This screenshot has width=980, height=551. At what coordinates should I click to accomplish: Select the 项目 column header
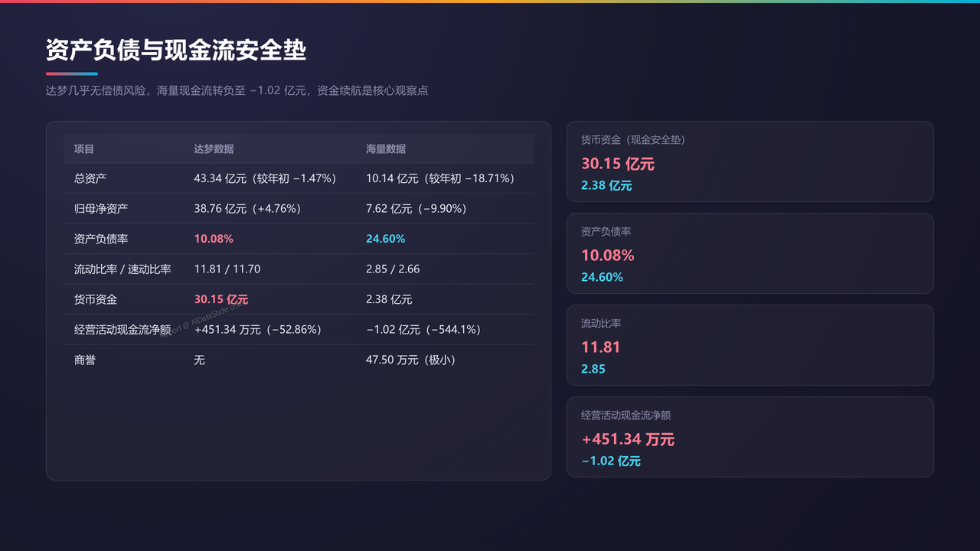84,149
